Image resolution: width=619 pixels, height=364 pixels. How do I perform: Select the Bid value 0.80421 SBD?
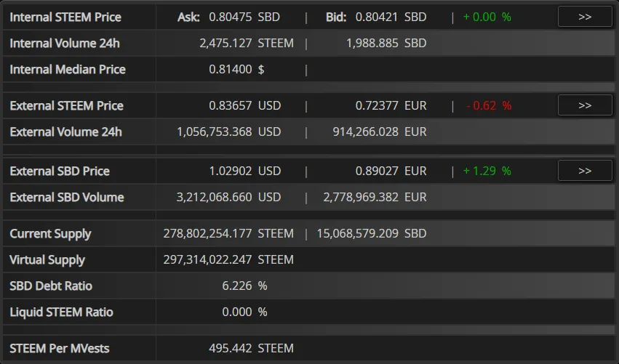(x=391, y=17)
